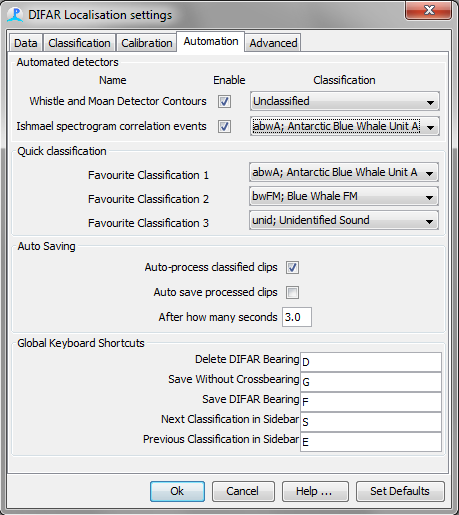Enable Auto save processed clips
This screenshot has height=515, width=459.
[x=292, y=292]
